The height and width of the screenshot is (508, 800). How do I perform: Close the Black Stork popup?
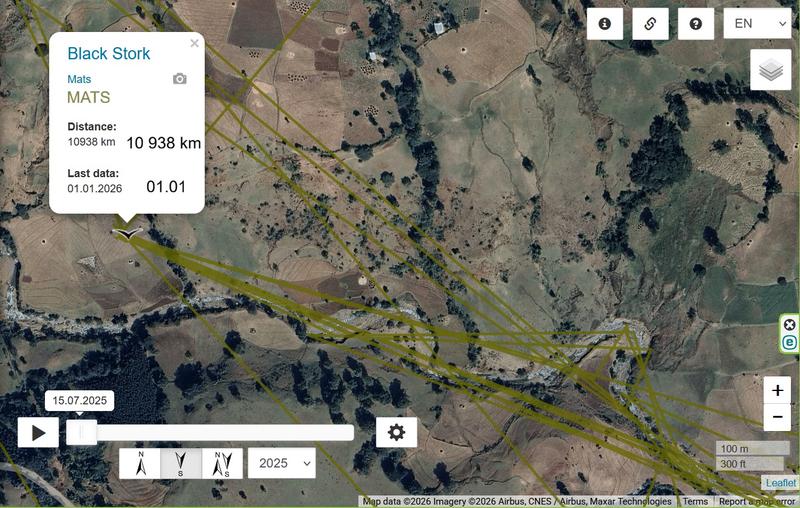(x=194, y=43)
